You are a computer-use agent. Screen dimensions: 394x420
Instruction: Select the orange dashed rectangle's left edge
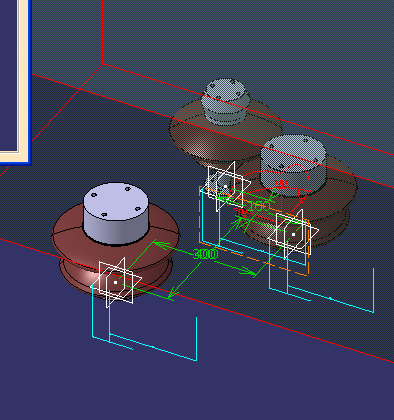point(200,215)
